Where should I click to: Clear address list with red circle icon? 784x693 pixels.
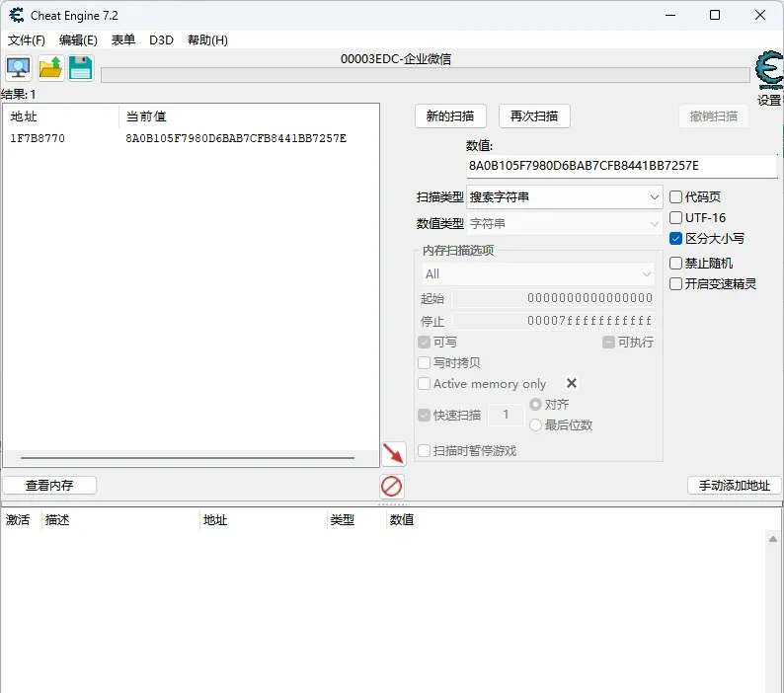point(391,486)
